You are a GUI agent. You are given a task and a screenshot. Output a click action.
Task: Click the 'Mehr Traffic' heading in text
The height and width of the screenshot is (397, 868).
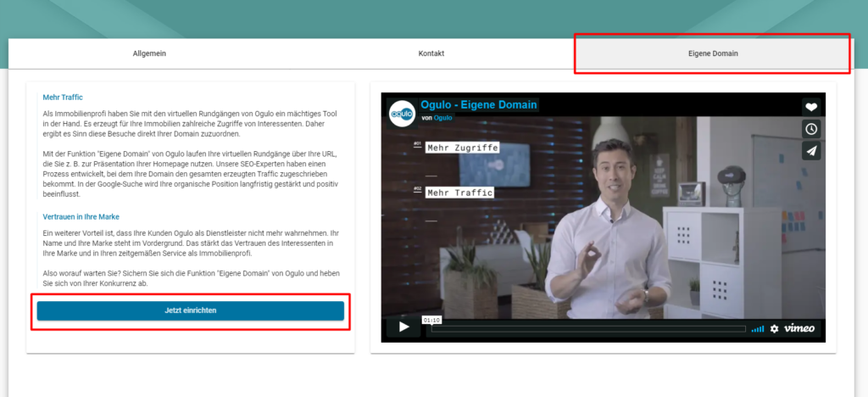tap(63, 97)
